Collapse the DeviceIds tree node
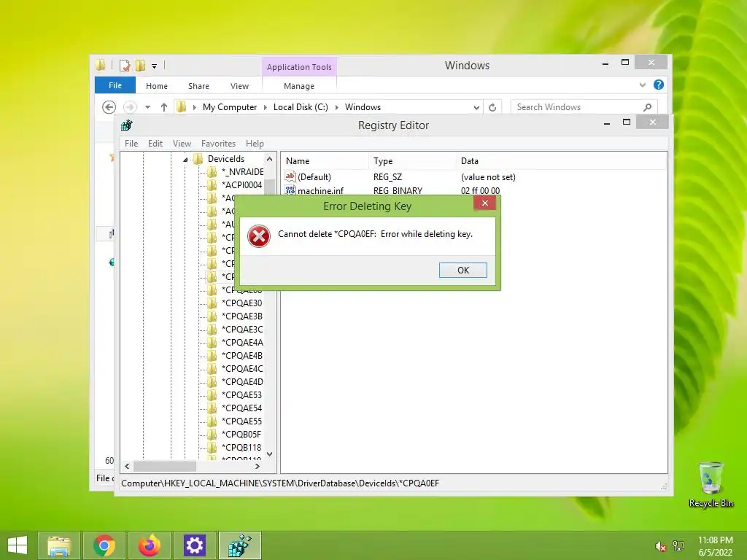This screenshot has height=560, width=747. point(185,160)
